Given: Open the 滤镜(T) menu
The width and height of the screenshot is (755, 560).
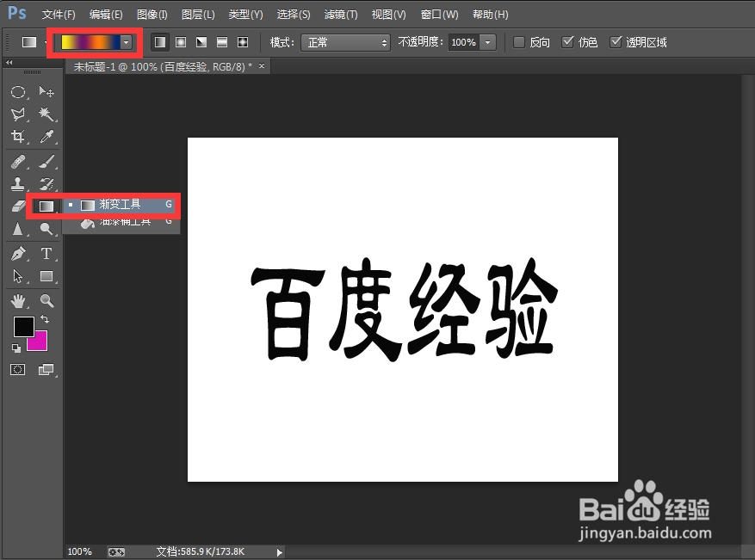Looking at the screenshot, I should [340, 15].
